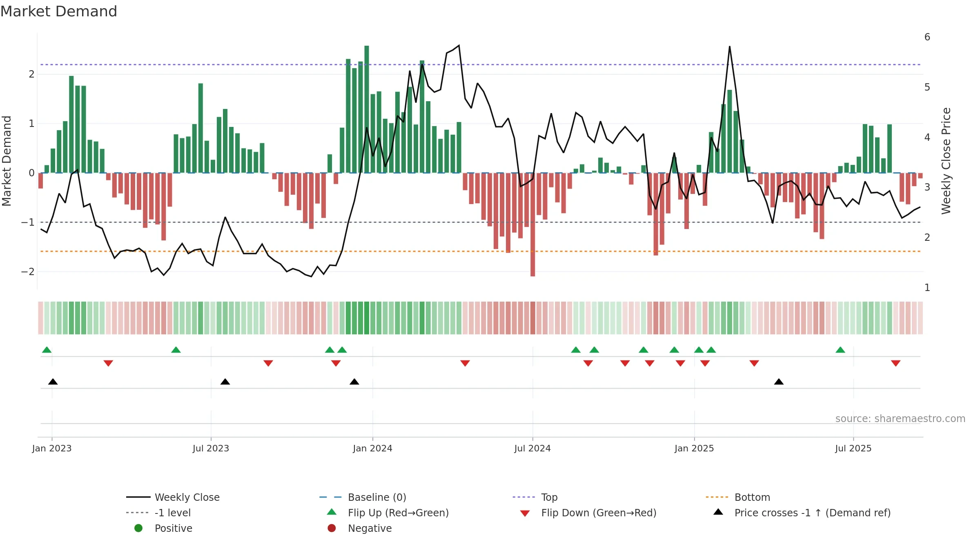Click the black price-cross triangle after Jul 2023
The image size is (980, 551).
point(225,382)
